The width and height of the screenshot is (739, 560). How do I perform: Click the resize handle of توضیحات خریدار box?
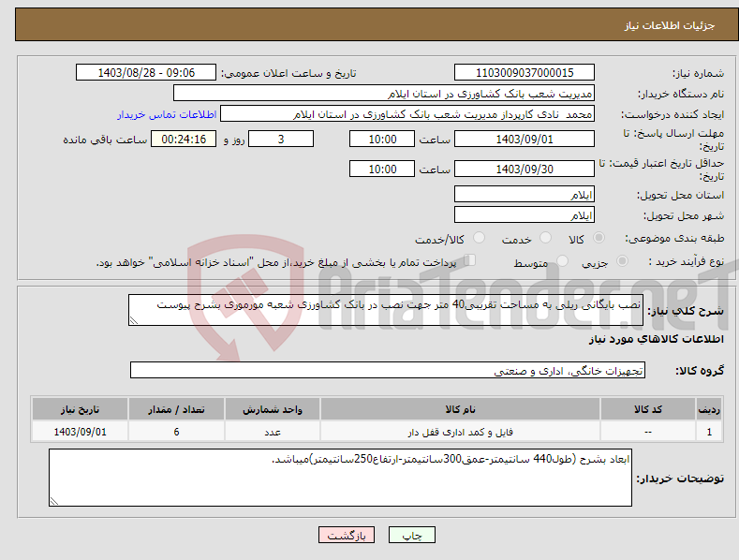[x=54, y=501]
